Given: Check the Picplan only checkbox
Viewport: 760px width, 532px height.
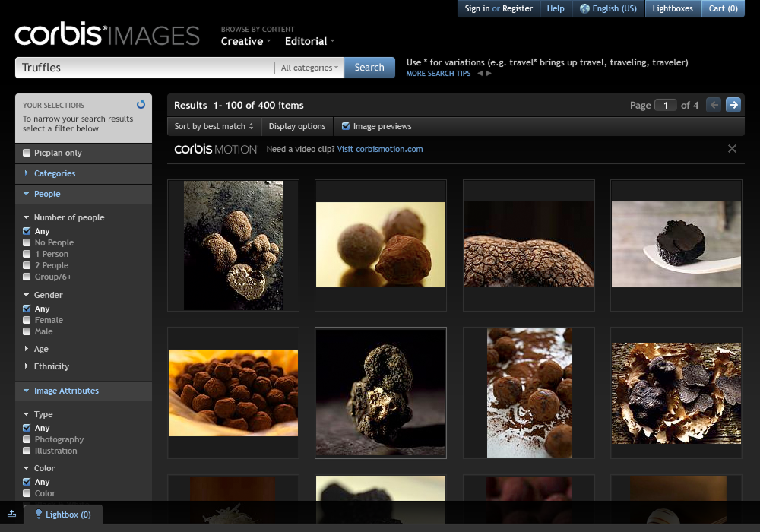Looking at the screenshot, I should pos(27,153).
